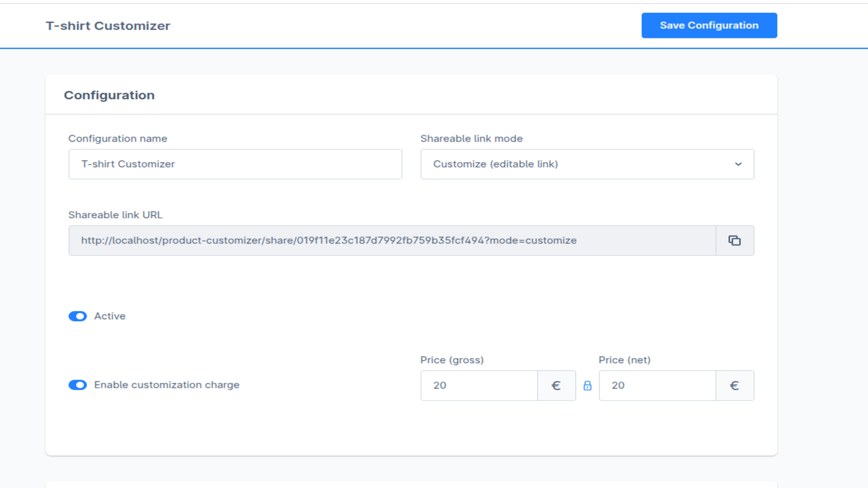Focus the Price (net) input
Screen dimensions: 868x488
tap(657, 385)
